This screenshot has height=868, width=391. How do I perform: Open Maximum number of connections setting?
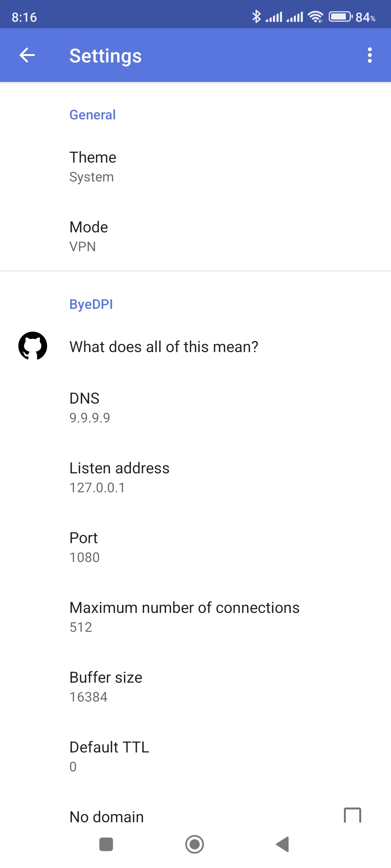point(184,617)
